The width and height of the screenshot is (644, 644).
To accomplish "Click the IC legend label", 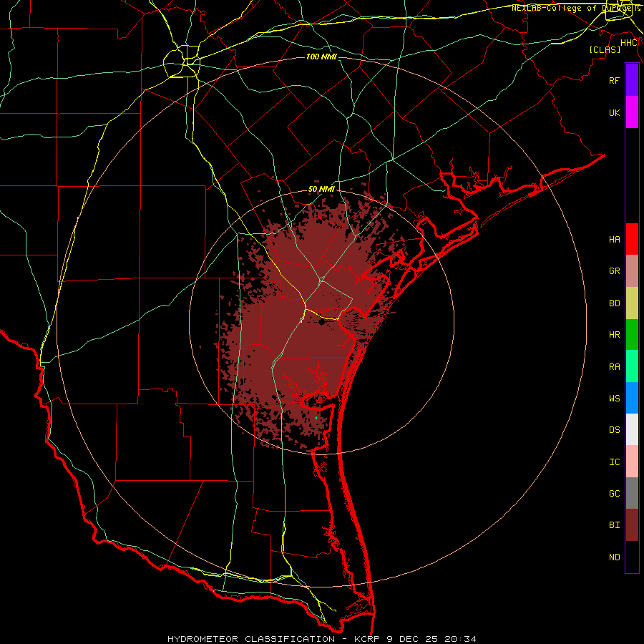I will click(x=614, y=462).
